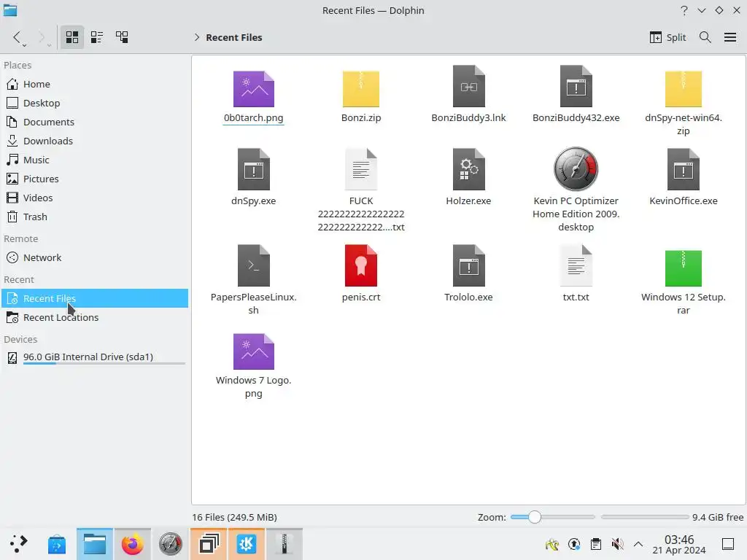Click the overlapping windows taskbar icon
Image resolution: width=747 pixels, height=560 pixels.
[x=209, y=544]
